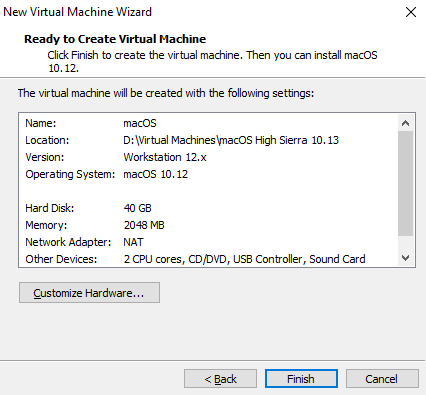Select the Hard Disk 40 GB row

pyautogui.click(x=208, y=208)
